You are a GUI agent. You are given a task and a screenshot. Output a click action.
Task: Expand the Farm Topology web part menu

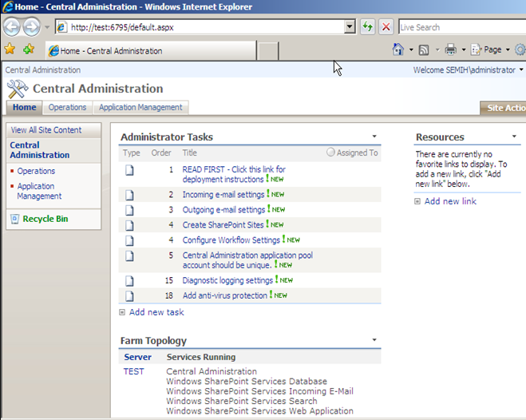point(374,341)
